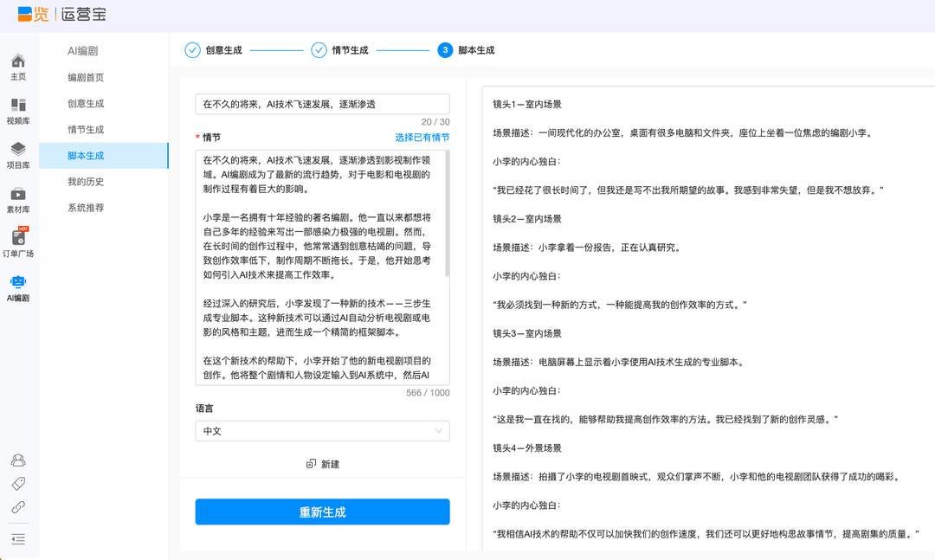Viewport: 935px width, 560px height.
Task: Click the 创意生成 step label
Action: [x=223, y=50]
